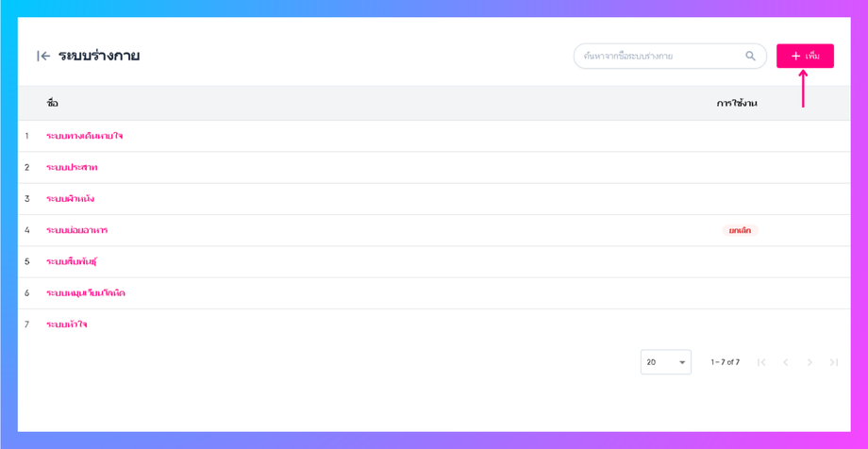Open rows-per-page dropdown showing 20
Screen dimensions: 868x449
coord(665,362)
